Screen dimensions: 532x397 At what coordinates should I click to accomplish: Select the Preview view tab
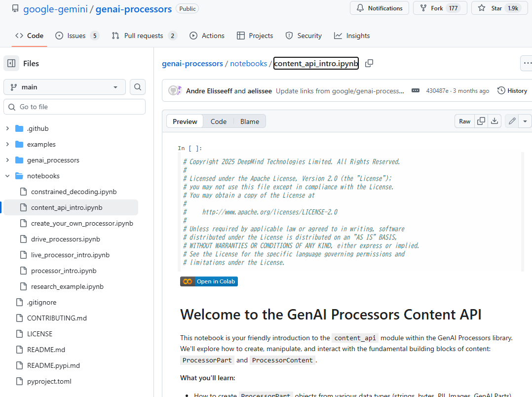[x=185, y=121]
